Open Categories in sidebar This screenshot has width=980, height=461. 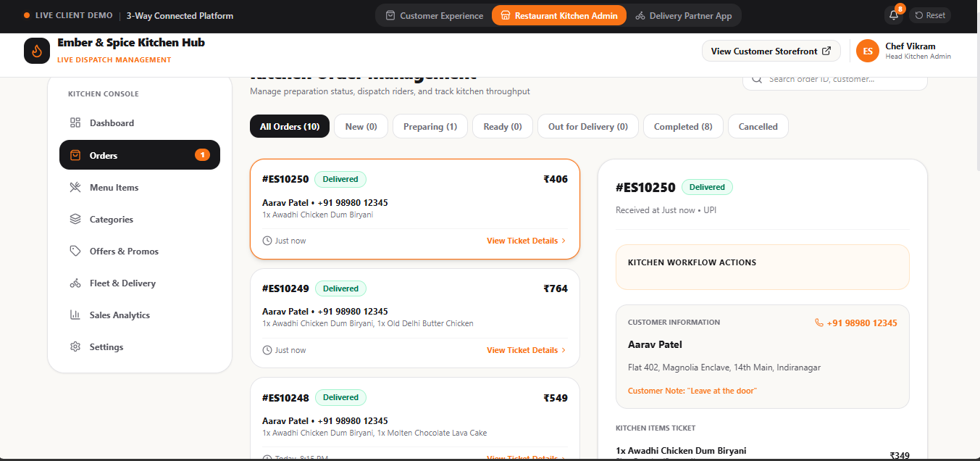tap(140, 219)
